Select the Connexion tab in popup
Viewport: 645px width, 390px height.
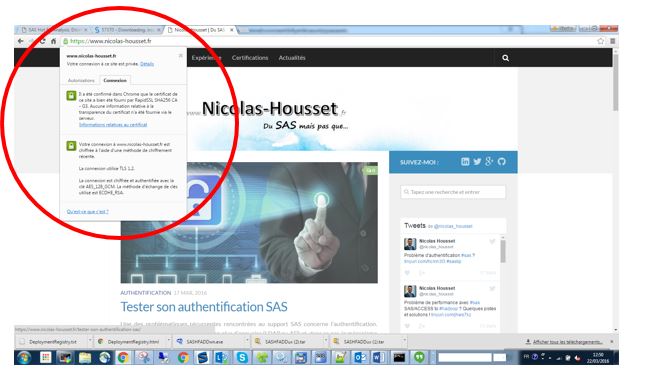(115, 80)
